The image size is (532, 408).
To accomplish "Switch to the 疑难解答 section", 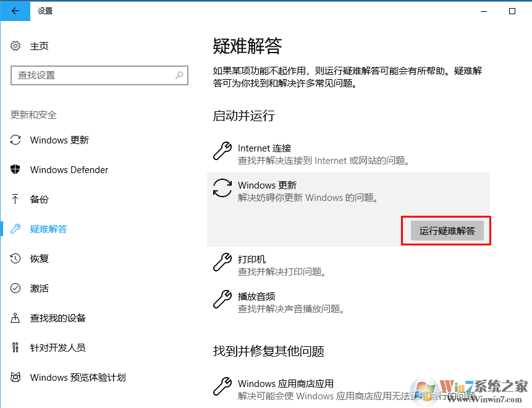I will point(48,229).
